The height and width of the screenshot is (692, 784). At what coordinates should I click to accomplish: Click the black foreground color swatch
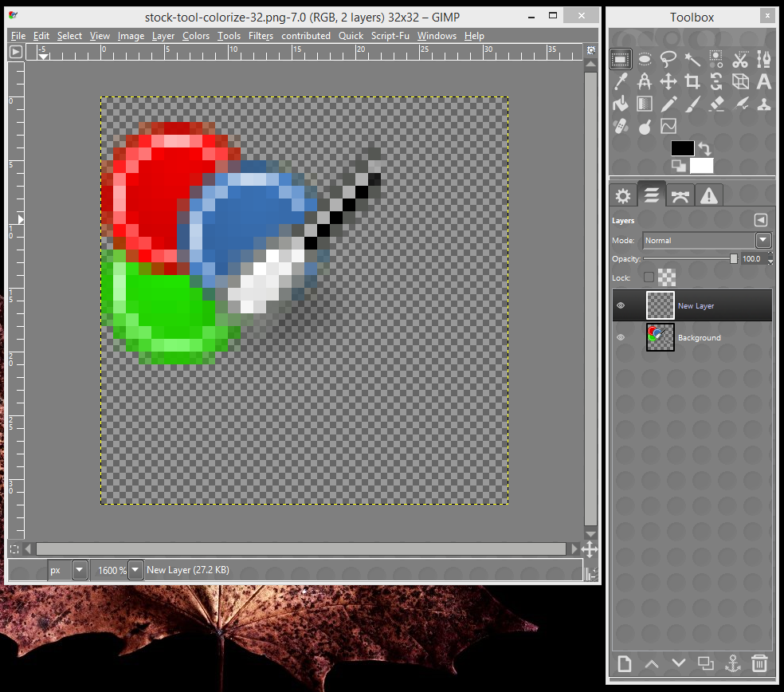click(x=683, y=148)
